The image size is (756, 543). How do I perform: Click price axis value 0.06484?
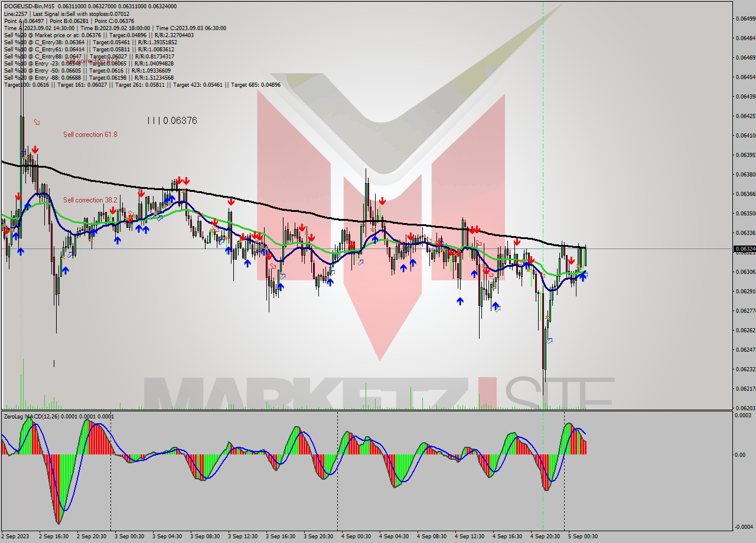(745, 38)
